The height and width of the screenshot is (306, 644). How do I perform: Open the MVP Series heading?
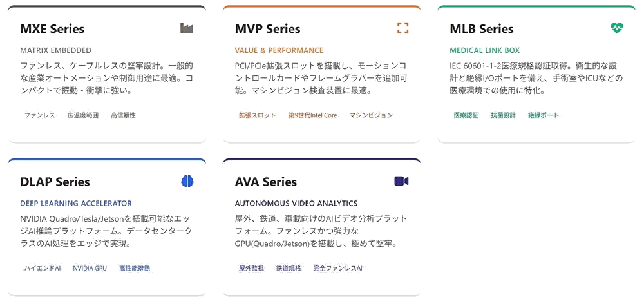[x=267, y=29]
